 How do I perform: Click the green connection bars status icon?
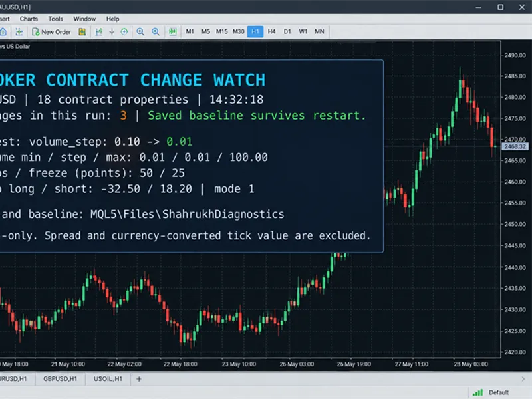click(x=477, y=392)
